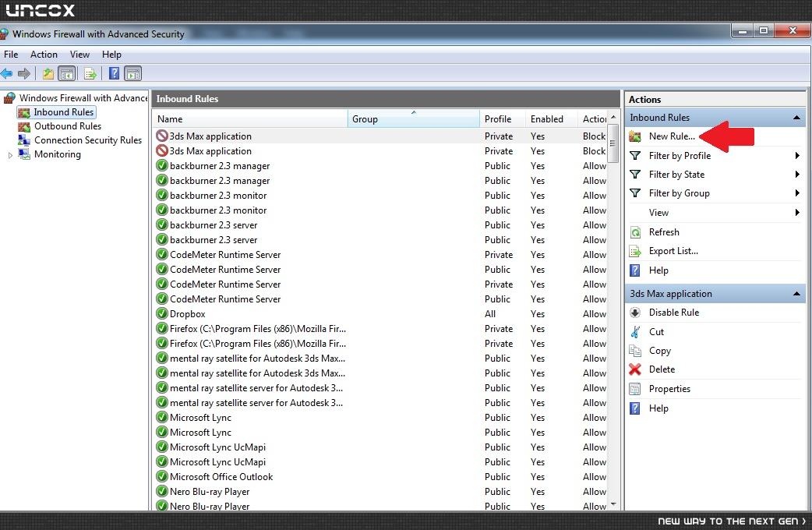812x530 pixels.
Task: Open the File menu
Action: (x=11, y=55)
